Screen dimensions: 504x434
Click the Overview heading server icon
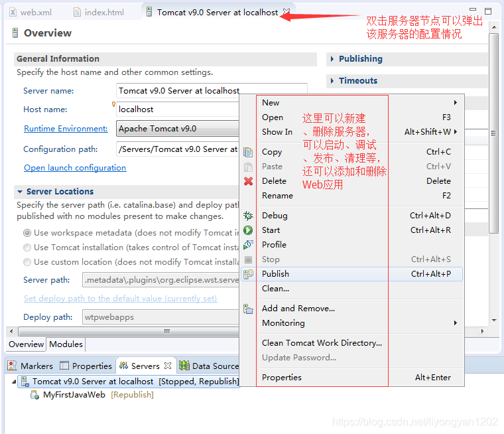(15, 33)
